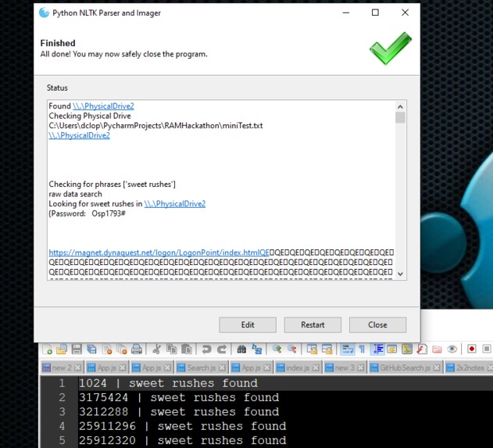The image size is (493, 448).
Task: Open the Document Map icon
Action: point(407,349)
